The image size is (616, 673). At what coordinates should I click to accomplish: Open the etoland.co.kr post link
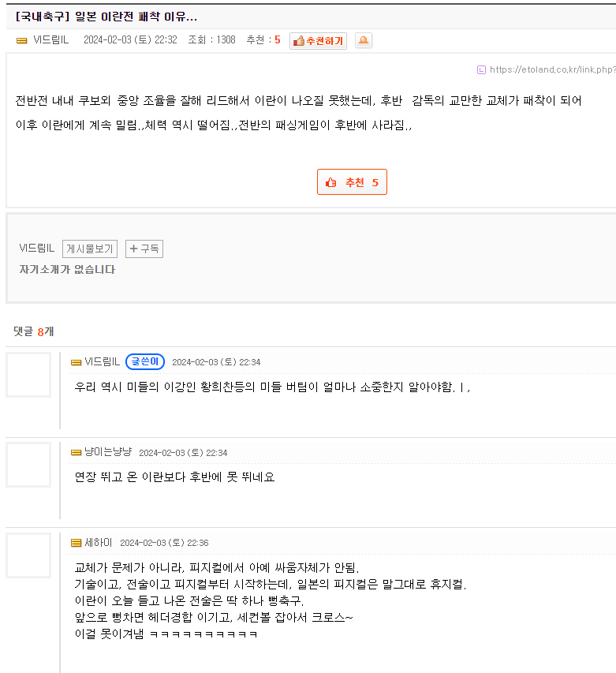[x=552, y=69]
